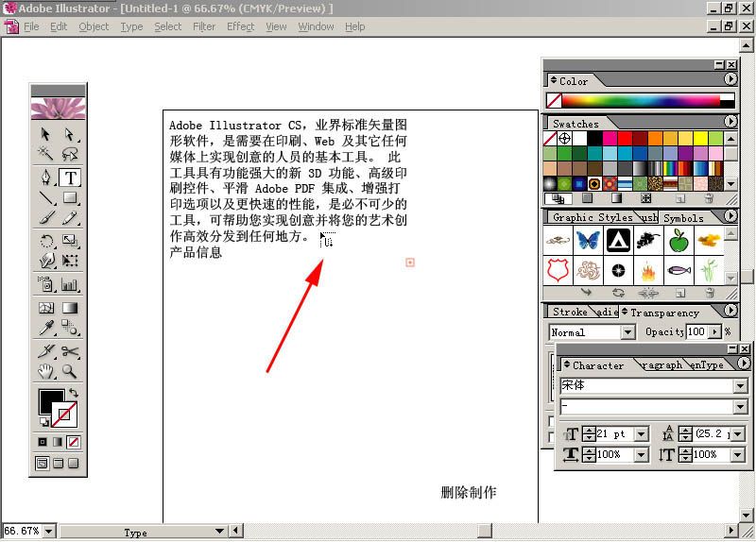Viewport: 756px width, 542px height.
Task: Set paint mode to Color
Action: pyautogui.click(x=43, y=442)
